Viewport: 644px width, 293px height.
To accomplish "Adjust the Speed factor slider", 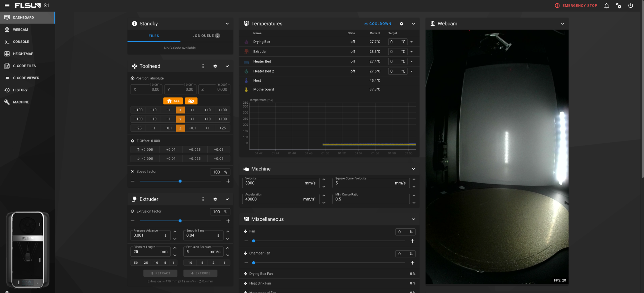I will [x=180, y=181].
